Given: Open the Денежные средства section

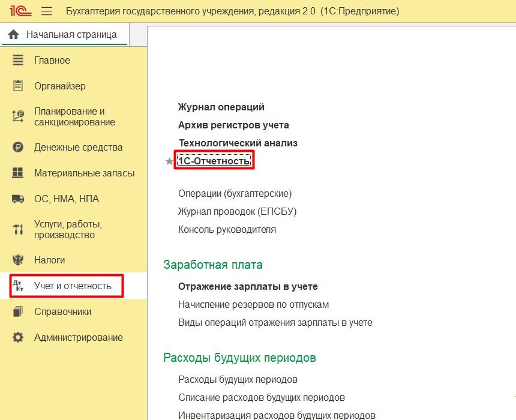Looking at the screenshot, I should coord(79,147).
